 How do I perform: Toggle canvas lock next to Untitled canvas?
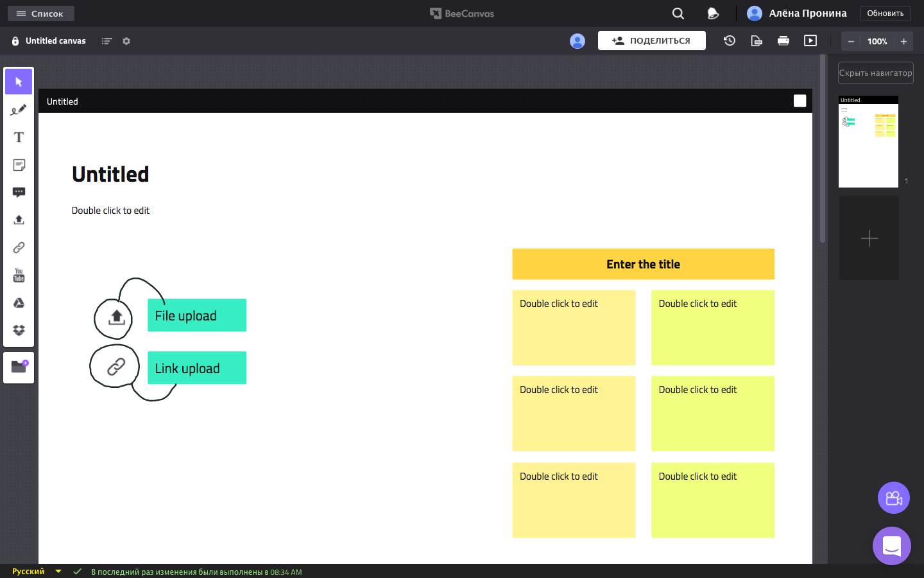click(x=15, y=41)
